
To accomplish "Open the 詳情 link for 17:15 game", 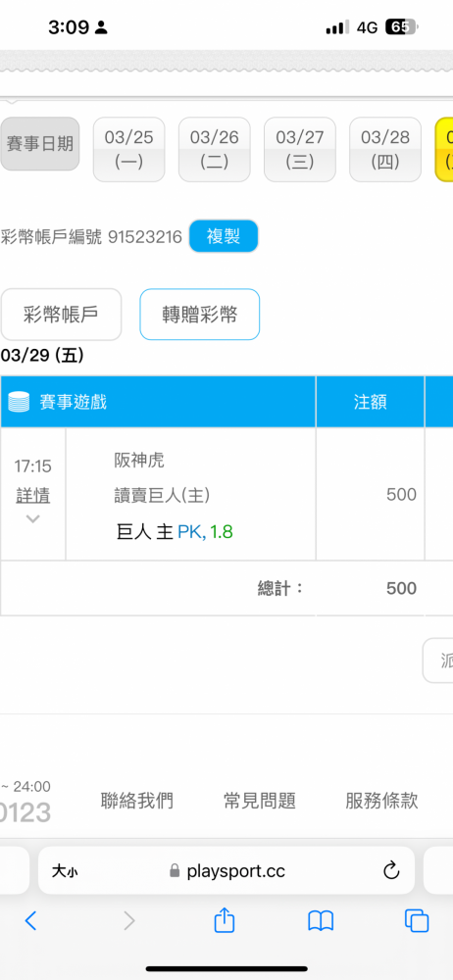I will pos(32,496).
